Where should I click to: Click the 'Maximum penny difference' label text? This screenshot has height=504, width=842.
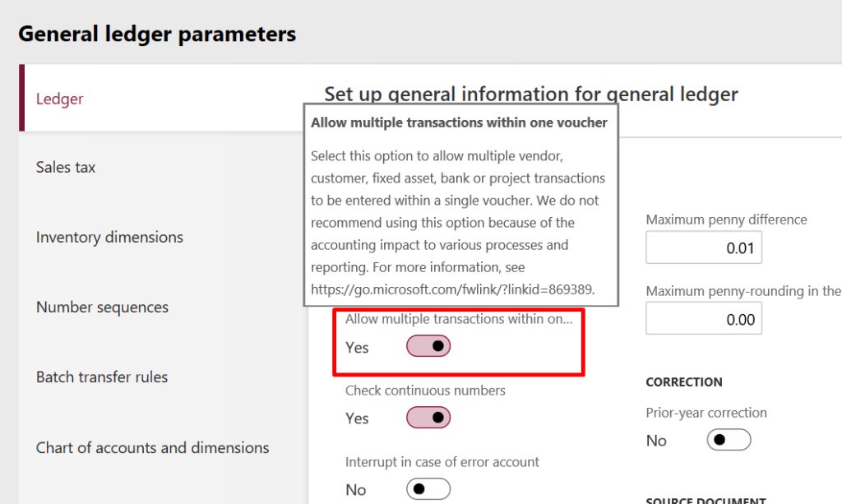point(726,220)
